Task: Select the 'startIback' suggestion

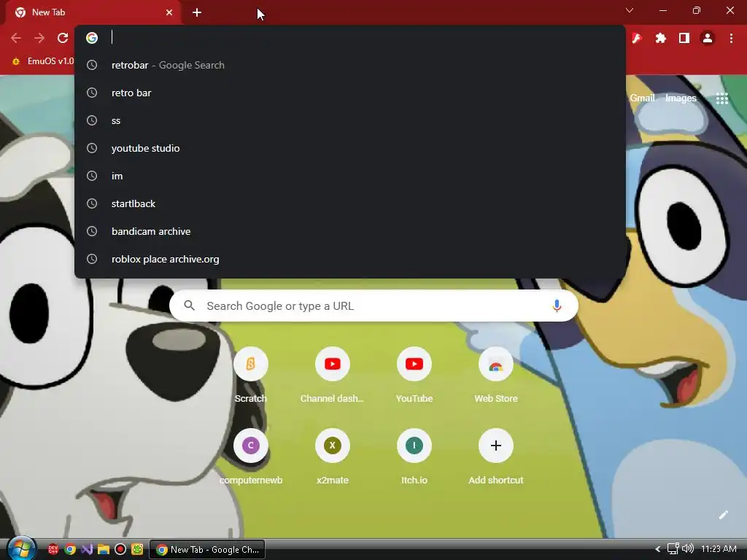Action: point(349,203)
